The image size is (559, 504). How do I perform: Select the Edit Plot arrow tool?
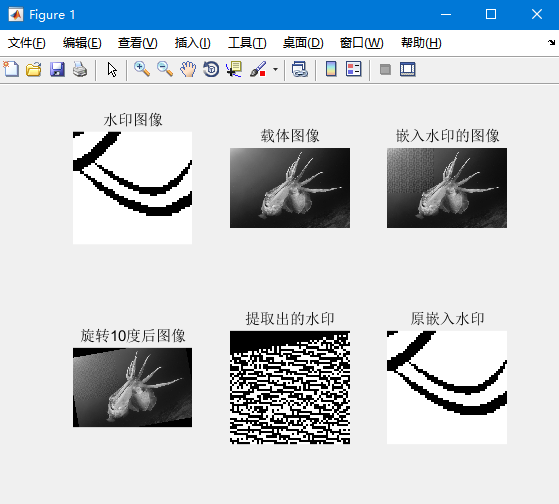coord(112,70)
